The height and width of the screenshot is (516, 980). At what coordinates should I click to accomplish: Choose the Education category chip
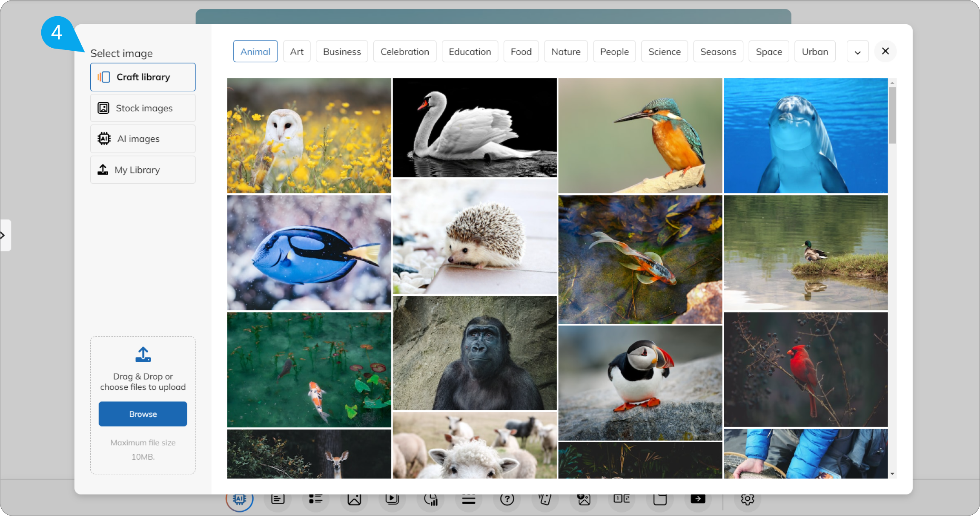click(470, 52)
